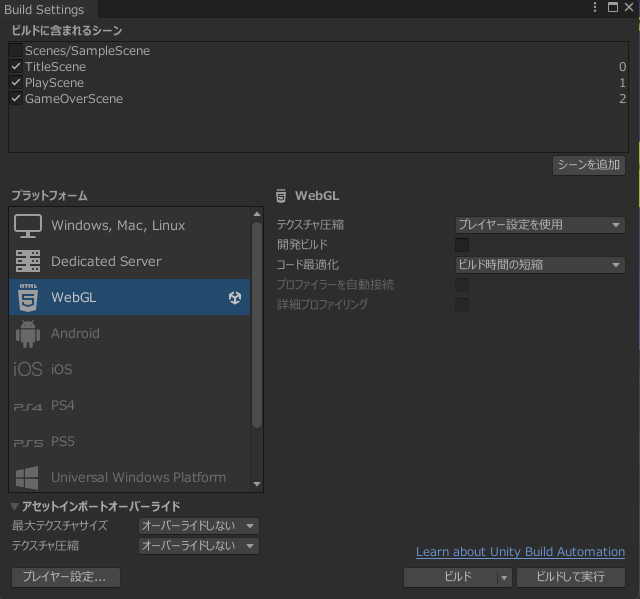Collapse the アセットインポートオーバーライド section
This screenshot has height=599, width=640.
click(15, 507)
